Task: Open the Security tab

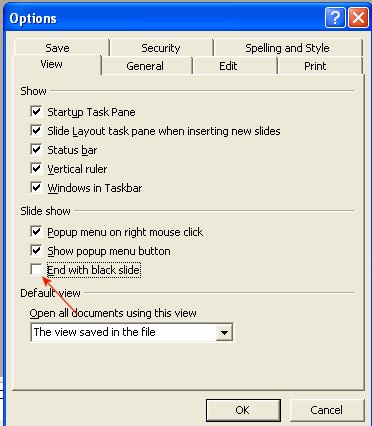Action: click(161, 48)
